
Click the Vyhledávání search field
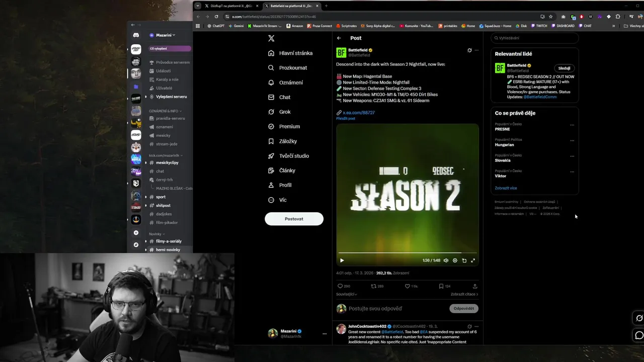coord(534,38)
